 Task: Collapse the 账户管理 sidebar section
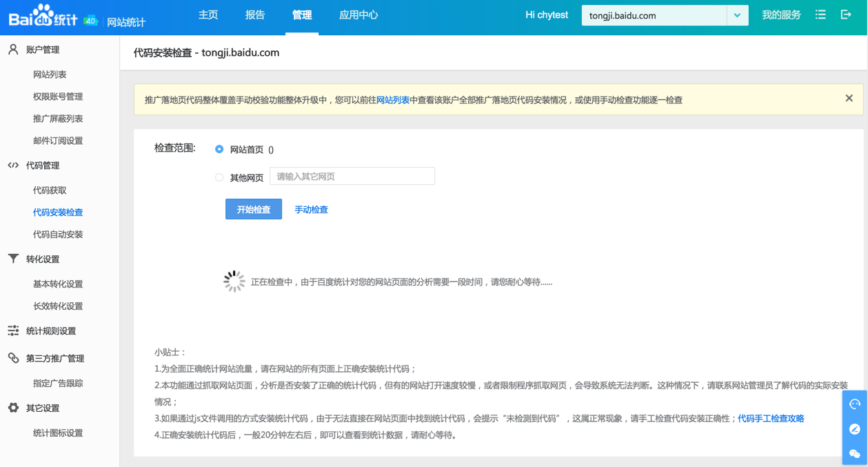(x=43, y=50)
